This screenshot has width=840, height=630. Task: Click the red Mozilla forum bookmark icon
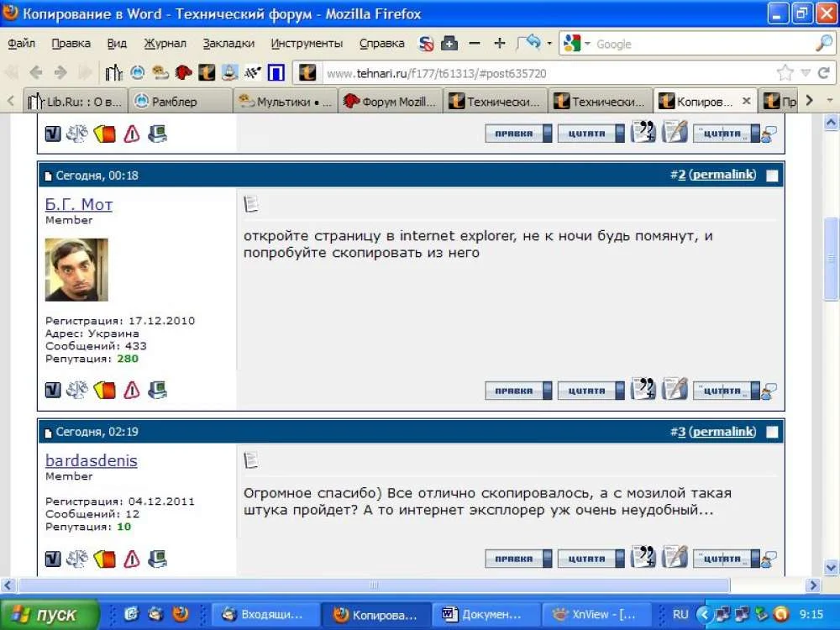click(x=183, y=72)
